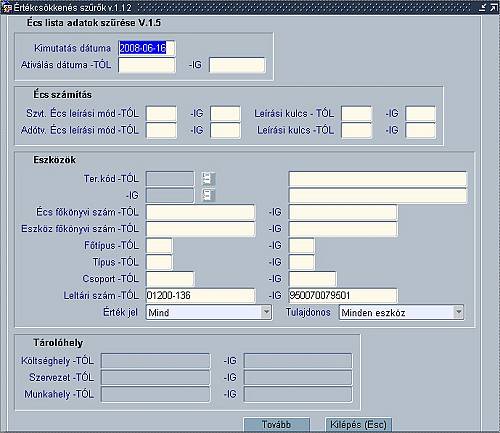Click the minimize icon in title bar
This screenshot has height=433, width=500.
(x=482, y=8)
